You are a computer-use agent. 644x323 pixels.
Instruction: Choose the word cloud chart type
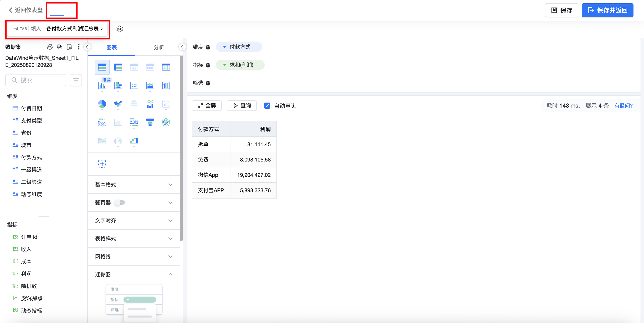coord(102,122)
